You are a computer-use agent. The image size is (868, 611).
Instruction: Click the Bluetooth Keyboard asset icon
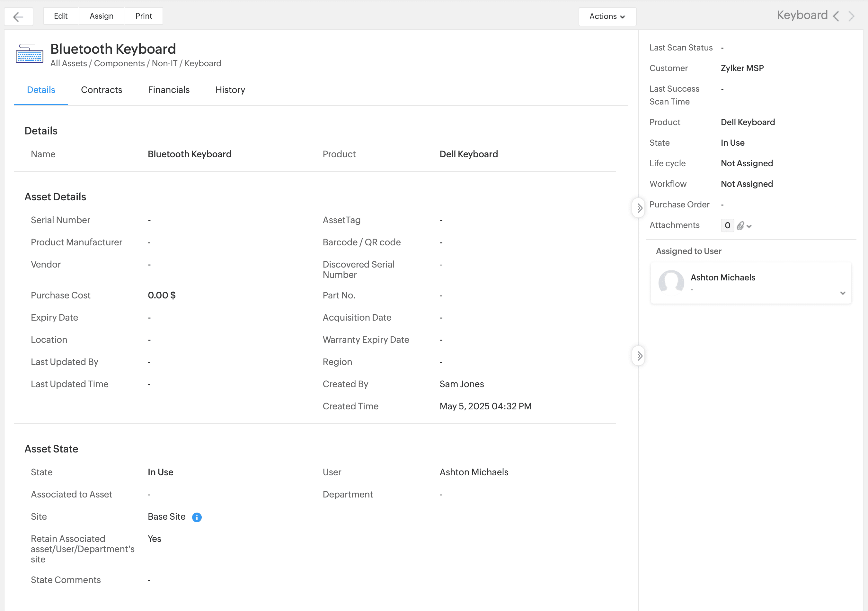click(29, 53)
